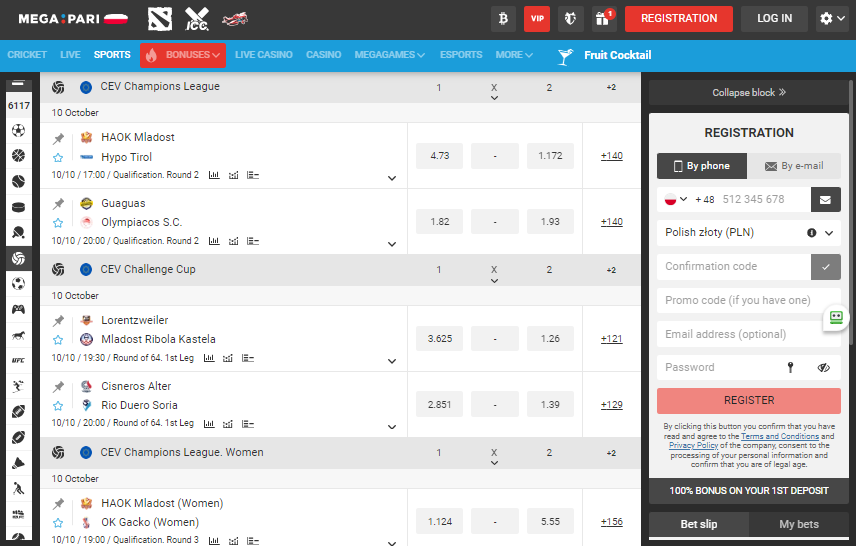
Task: Select badminton shuttlecock in the sports sidebar
Action: coord(19,463)
